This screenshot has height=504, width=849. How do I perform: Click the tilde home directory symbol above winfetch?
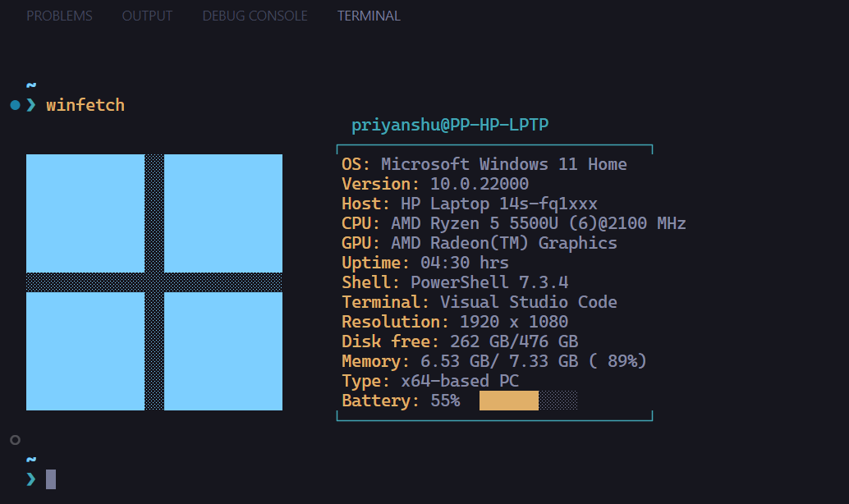[x=30, y=85]
